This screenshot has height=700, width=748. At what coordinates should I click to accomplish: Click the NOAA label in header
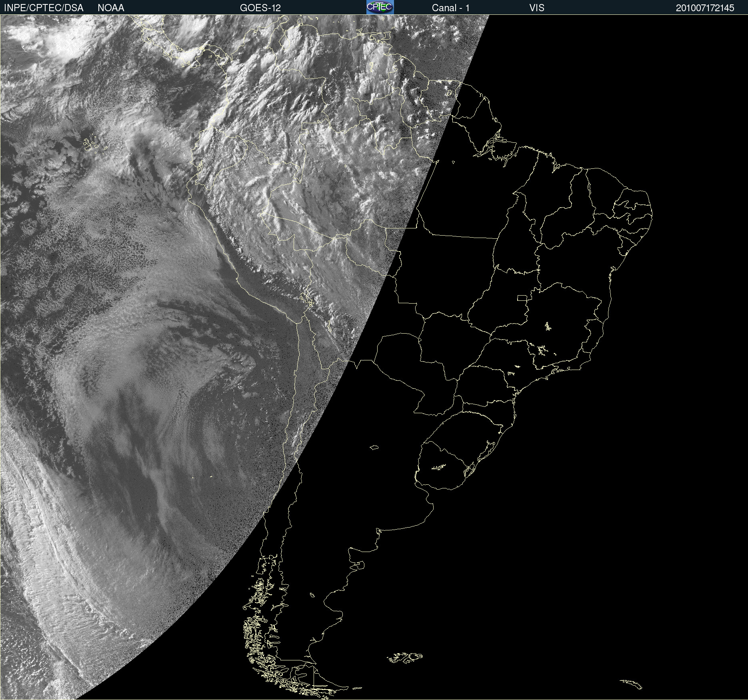[x=111, y=8]
